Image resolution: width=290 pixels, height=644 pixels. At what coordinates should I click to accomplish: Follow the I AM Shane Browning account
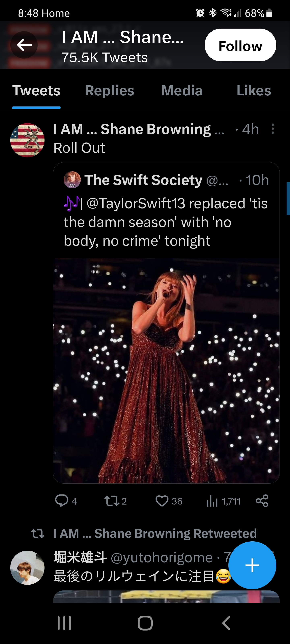(x=240, y=45)
